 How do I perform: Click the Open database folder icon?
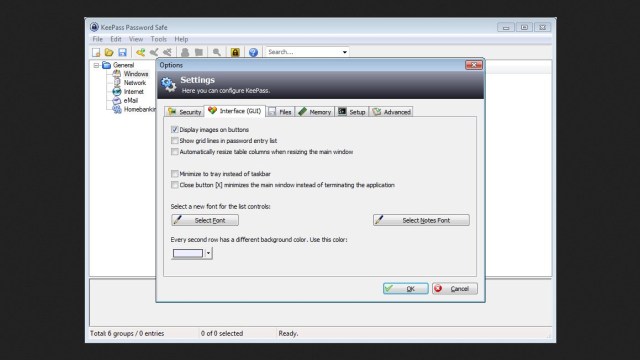109,52
